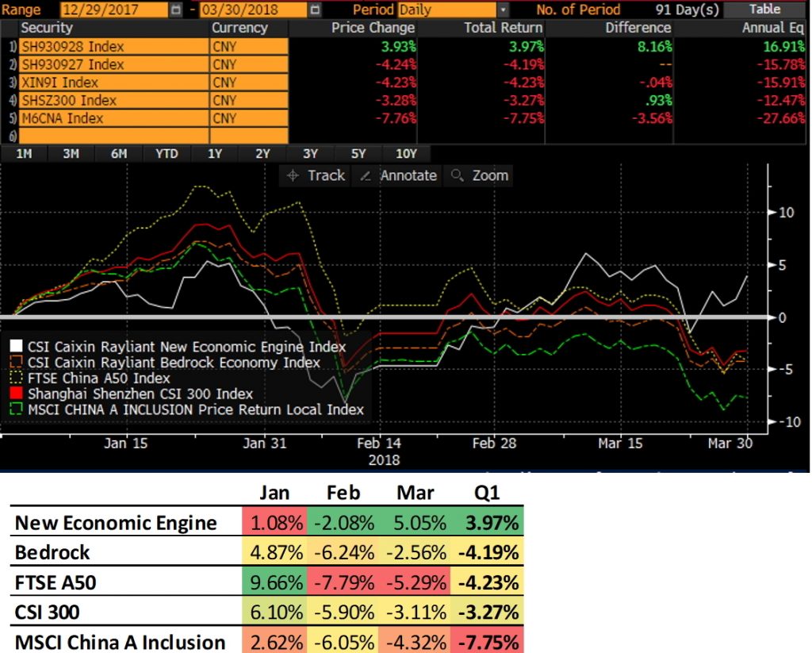812x653 pixels.
Task: Select the 3Y range tab
Action: [310, 154]
